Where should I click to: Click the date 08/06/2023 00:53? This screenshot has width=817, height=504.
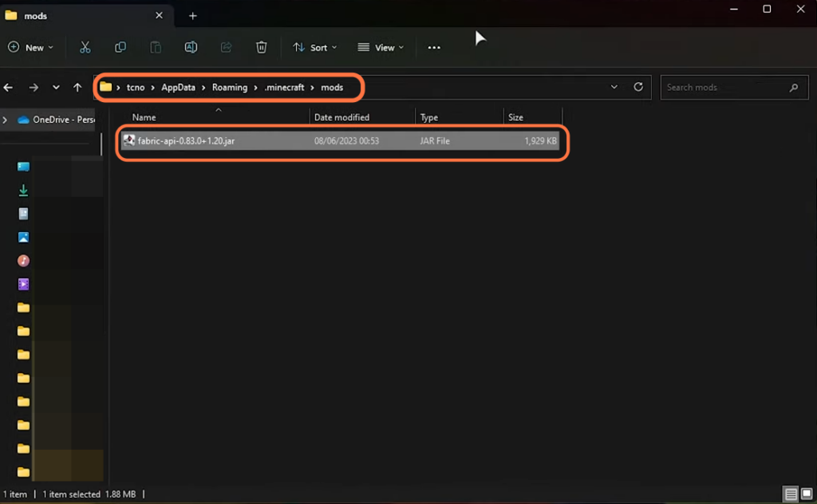pyautogui.click(x=346, y=141)
